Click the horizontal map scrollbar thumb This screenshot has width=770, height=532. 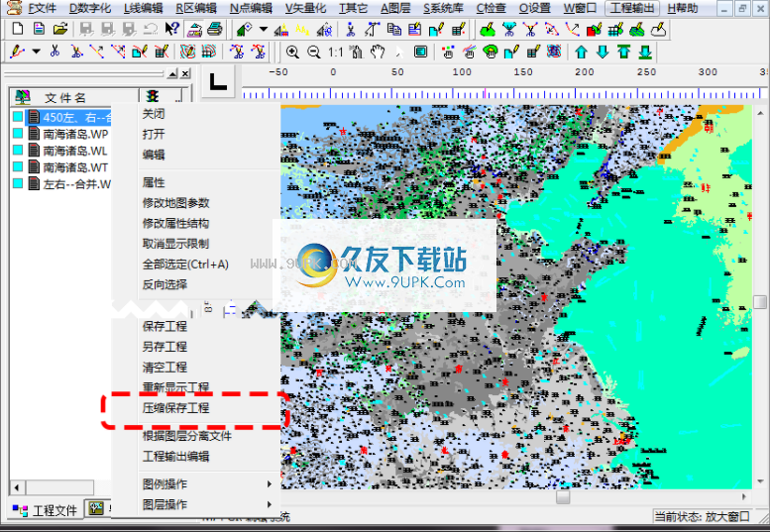point(563,497)
